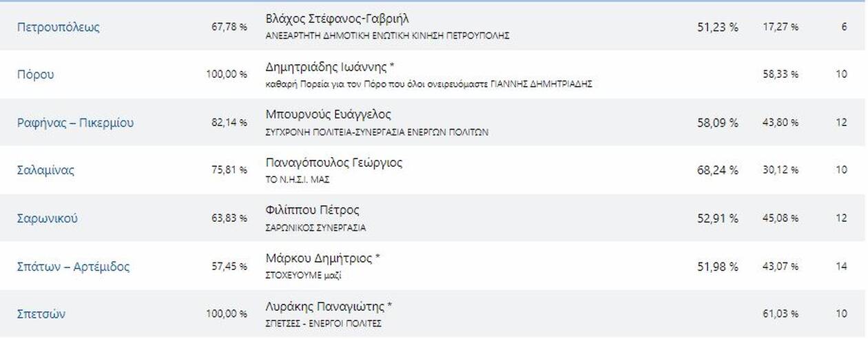Select the Σαλαμίνας municipality link
Screen dimensions: 868x339
click(45, 170)
